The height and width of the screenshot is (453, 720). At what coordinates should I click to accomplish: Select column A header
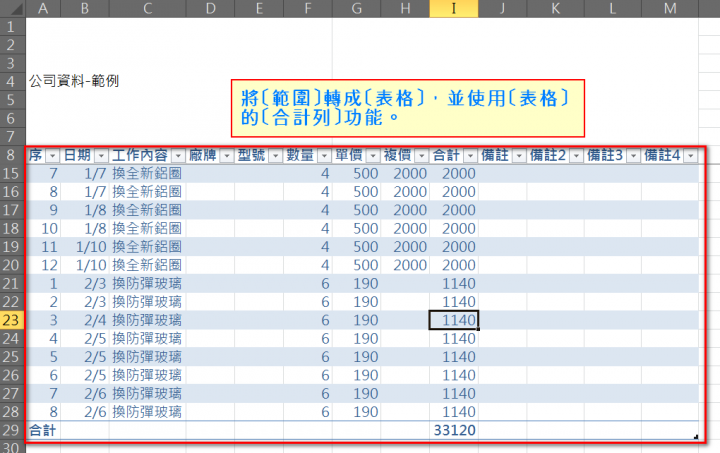tap(43, 8)
